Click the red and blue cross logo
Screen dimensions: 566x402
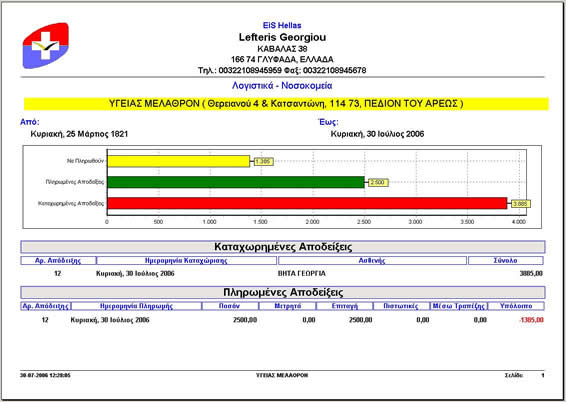click(45, 46)
